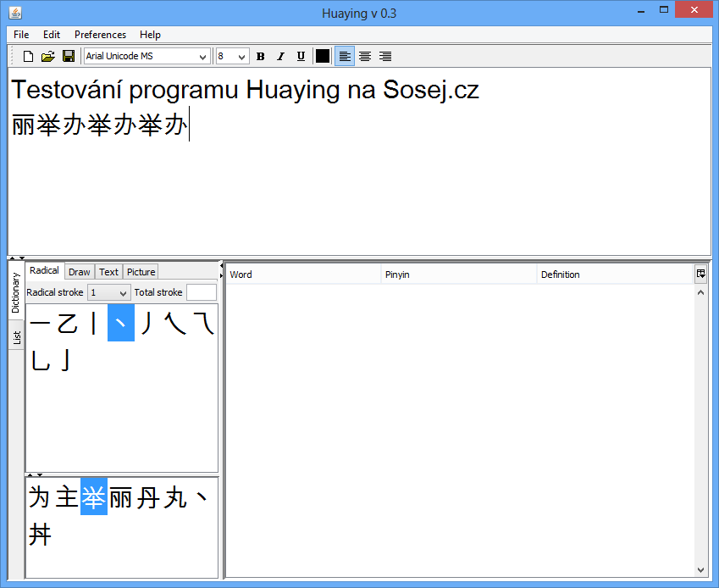The width and height of the screenshot is (719, 588).
Task: Click the dictionary scrollbar down arrow
Action: [700, 570]
